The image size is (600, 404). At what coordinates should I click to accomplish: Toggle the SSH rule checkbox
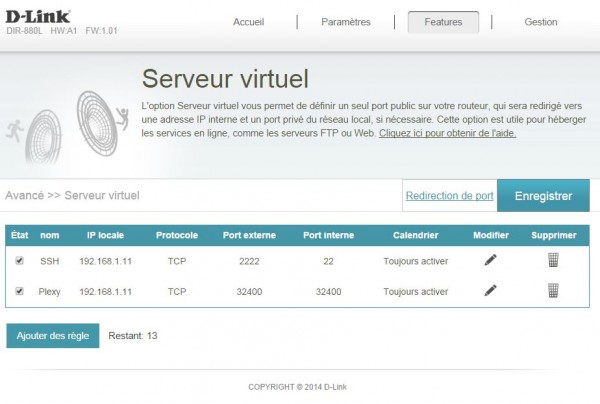pyautogui.click(x=20, y=261)
